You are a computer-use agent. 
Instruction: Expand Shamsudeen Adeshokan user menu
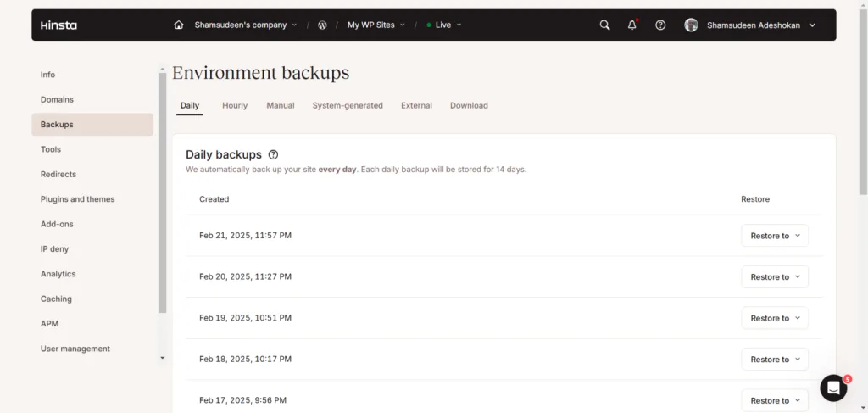[761, 25]
